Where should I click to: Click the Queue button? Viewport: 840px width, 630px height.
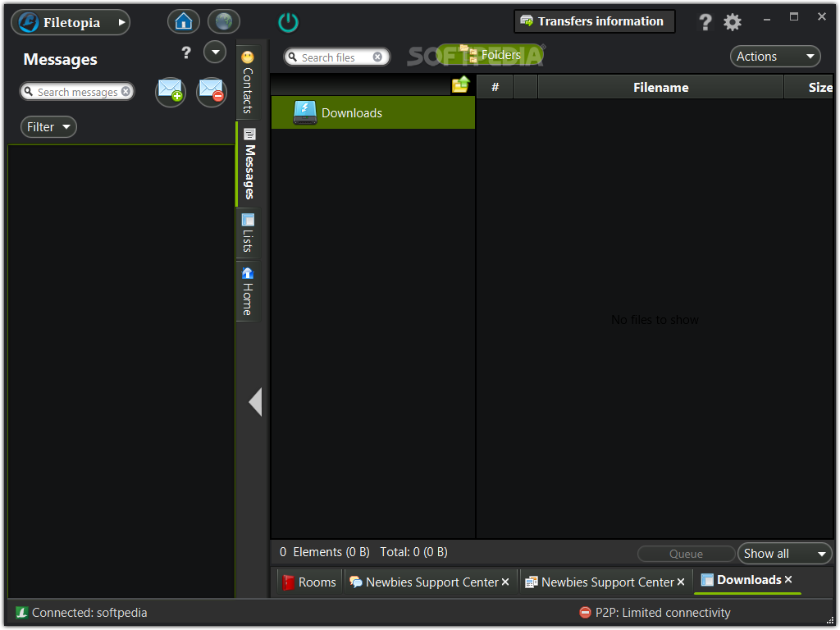click(686, 554)
